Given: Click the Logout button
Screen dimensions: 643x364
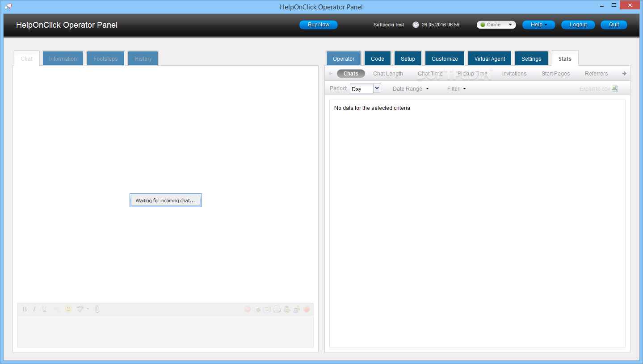Looking at the screenshot, I should click(x=578, y=25).
